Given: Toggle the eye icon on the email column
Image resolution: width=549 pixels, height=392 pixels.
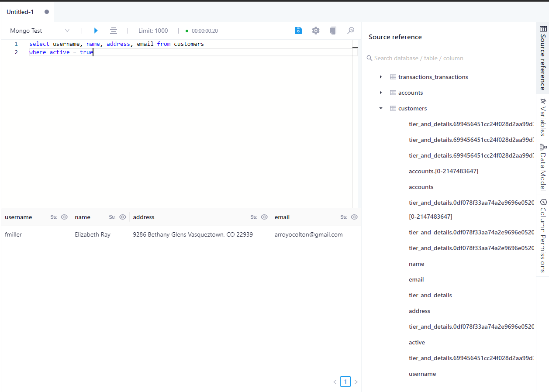Looking at the screenshot, I should [x=354, y=217].
